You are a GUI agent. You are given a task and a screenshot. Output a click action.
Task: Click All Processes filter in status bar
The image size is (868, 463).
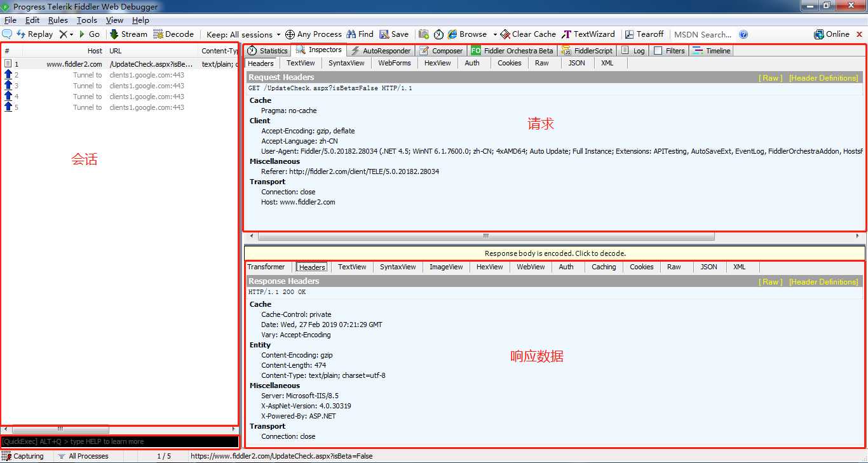click(x=83, y=456)
